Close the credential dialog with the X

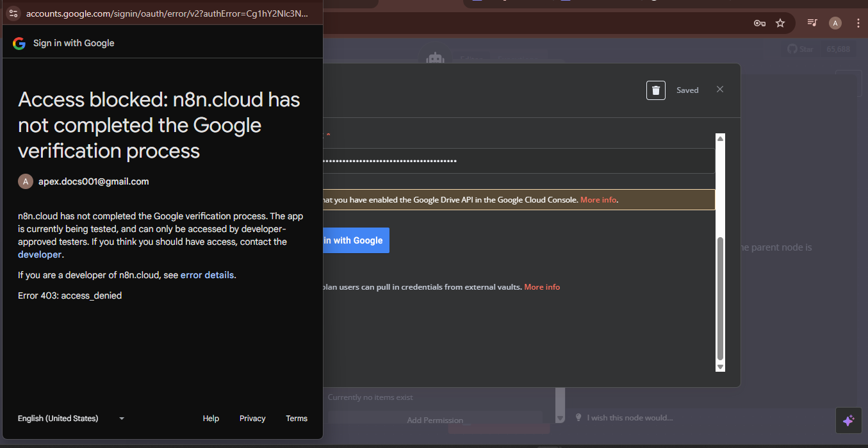point(720,90)
